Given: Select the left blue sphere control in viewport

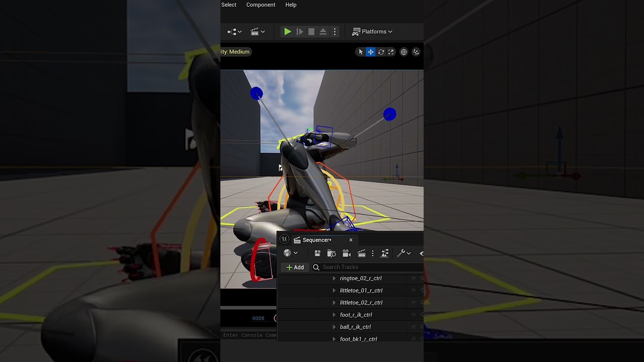Looking at the screenshot, I should (x=257, y=94).
